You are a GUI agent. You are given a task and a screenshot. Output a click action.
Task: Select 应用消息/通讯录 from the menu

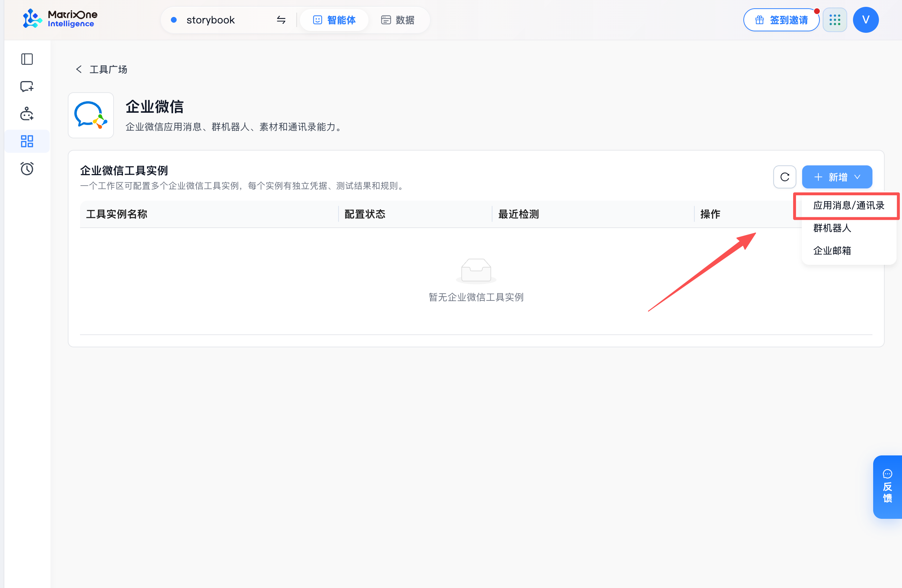pos(849,206)
